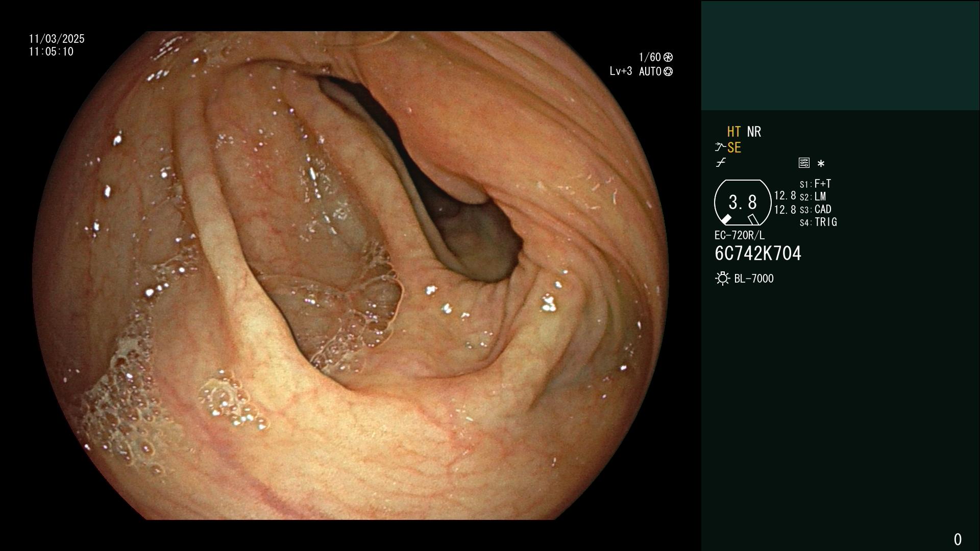980x551 pixels.
Task: Select the S4: TRIG switch assignment
Action: pos(818,222)
